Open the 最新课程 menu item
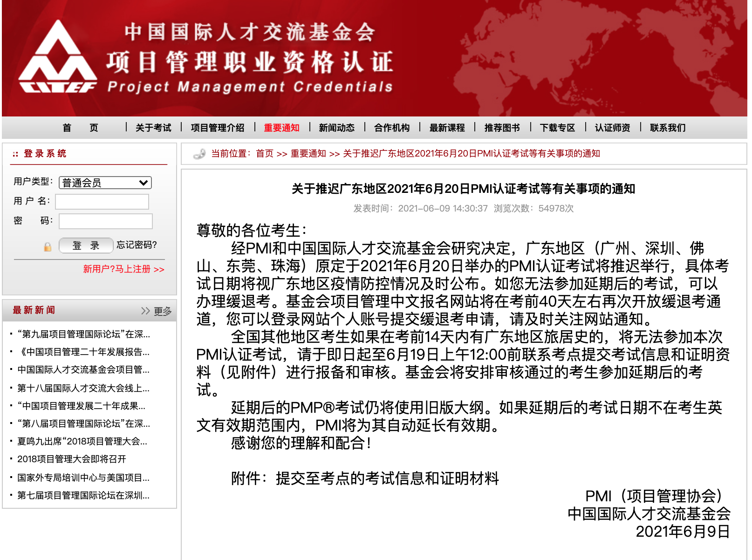The image size is (752, 560). pyautogui.click(x=447, y=128)
